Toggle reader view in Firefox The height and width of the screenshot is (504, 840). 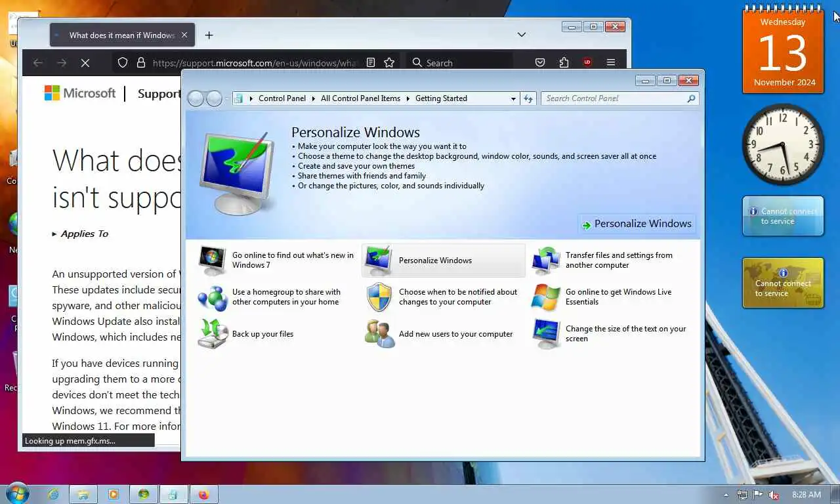371,63
